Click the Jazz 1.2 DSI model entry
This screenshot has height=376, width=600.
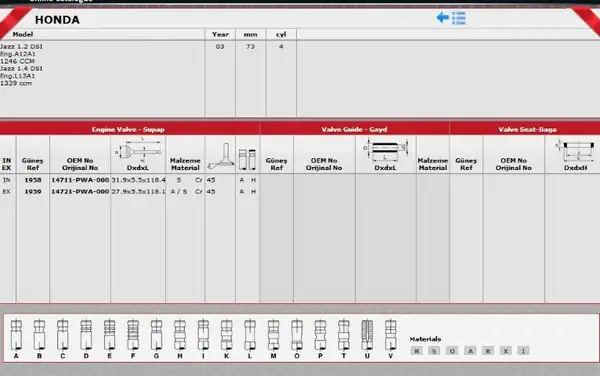point(21,46)
